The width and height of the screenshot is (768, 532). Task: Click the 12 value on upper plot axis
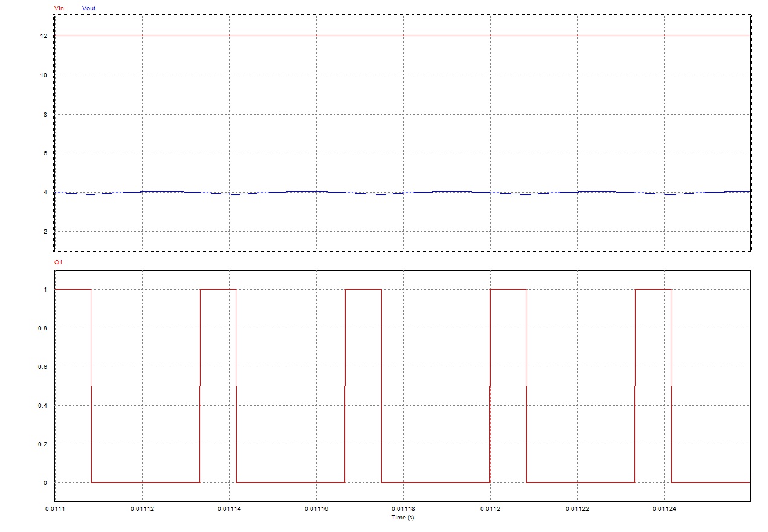(44, 36)
